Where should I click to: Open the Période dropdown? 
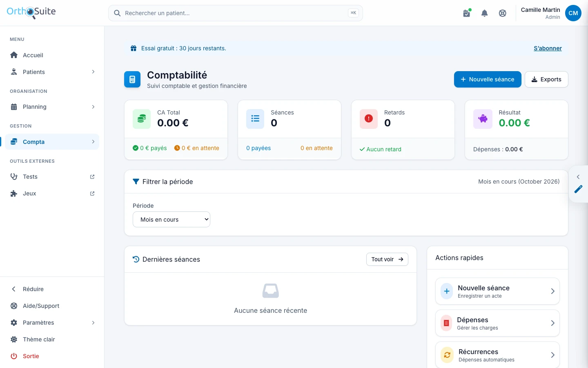pyautogui.click(x=171, y=220)
